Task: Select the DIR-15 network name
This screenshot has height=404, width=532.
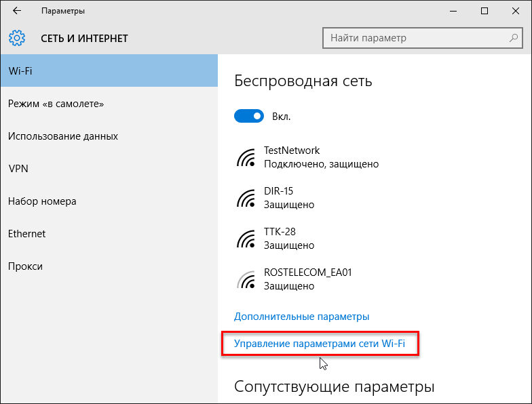Action: click(x=278, y=191)
